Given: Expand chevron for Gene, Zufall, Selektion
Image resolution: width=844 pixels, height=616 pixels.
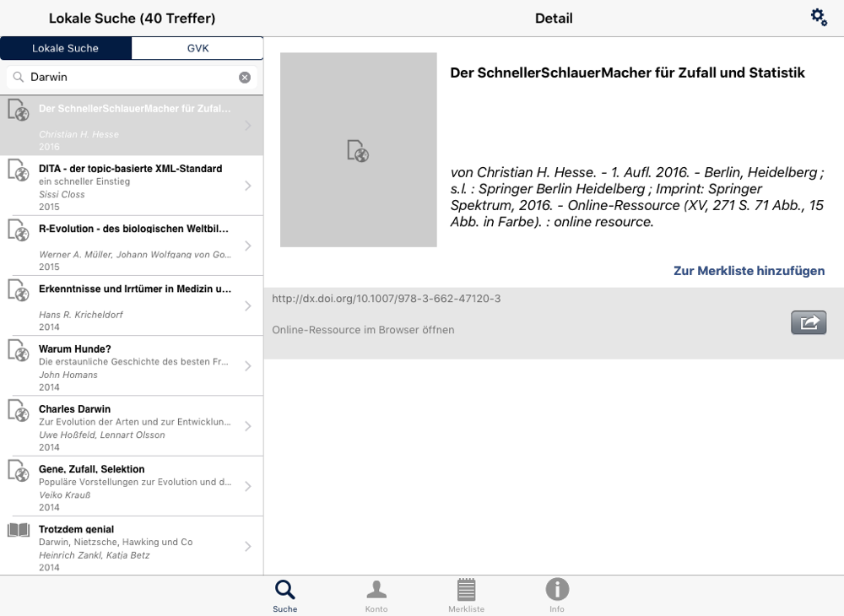Looking at the screenshot, I should coord(247,486).
